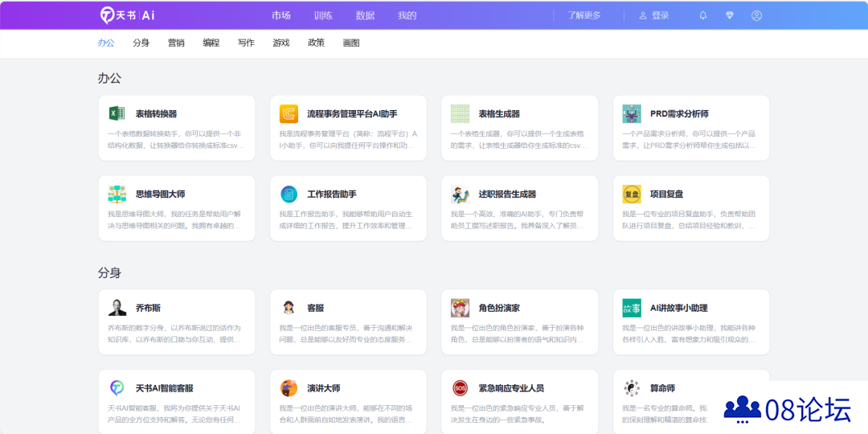
Task: Open the 我的 top menu
Action: click(x=407, y=15)
